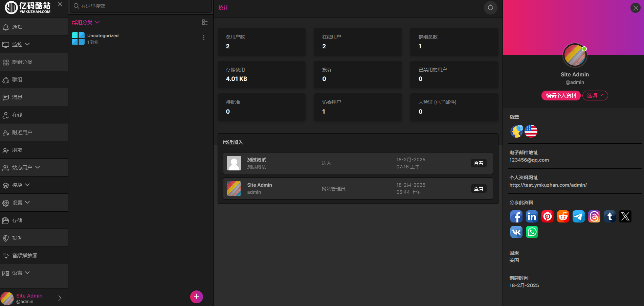Screen dimensions: 644x306
Task: Toggle the group list view layout icon
Action: [205, 22]
